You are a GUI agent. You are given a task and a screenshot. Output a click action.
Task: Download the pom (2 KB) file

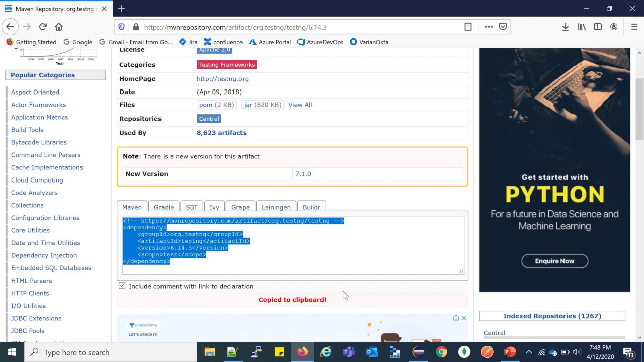pos(217,105)
